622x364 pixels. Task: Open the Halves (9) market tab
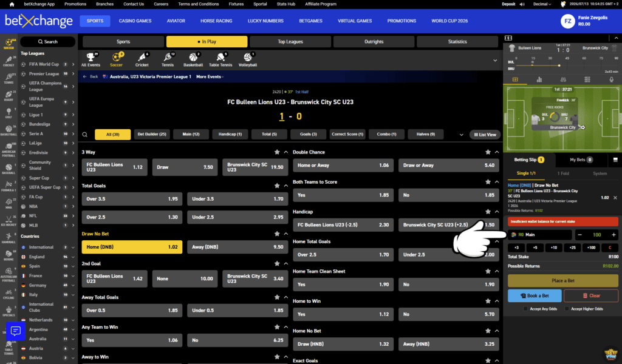pyautogui.click(x=426, y=134)
